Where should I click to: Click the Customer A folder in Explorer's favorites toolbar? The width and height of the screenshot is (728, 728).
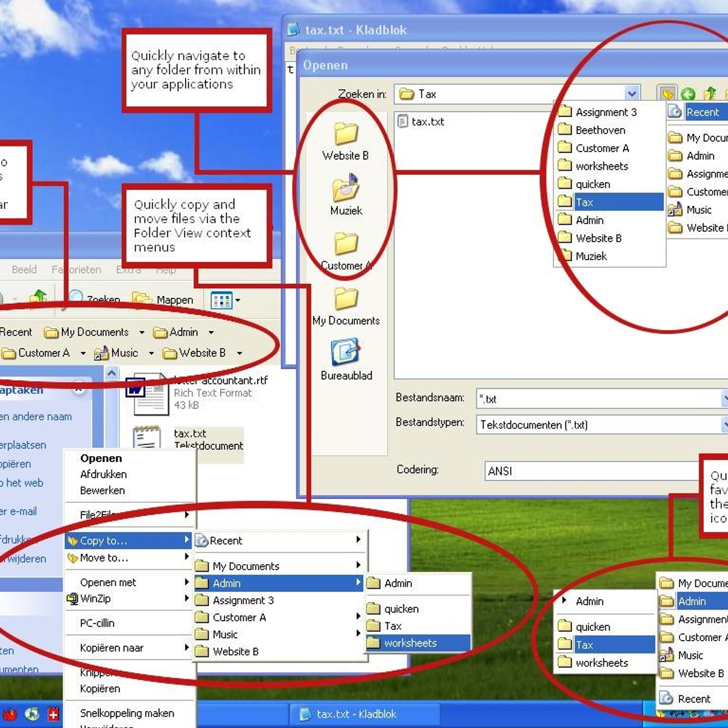point(36,352)
